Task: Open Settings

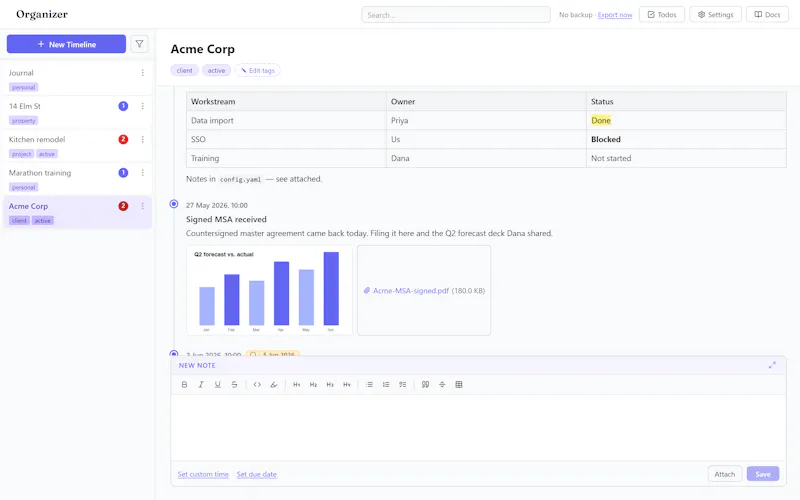Action: [715, 15]
